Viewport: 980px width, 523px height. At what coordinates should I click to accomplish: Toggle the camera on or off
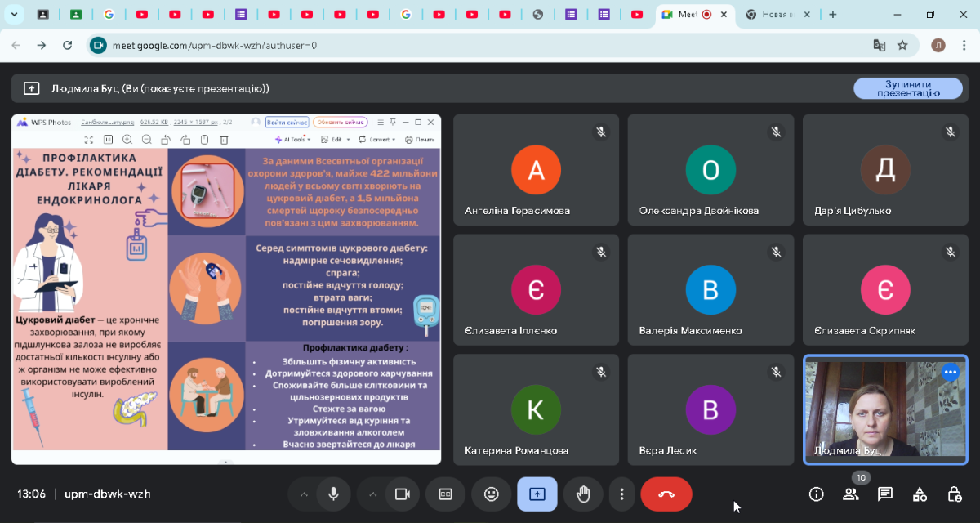tap(402, 494)
